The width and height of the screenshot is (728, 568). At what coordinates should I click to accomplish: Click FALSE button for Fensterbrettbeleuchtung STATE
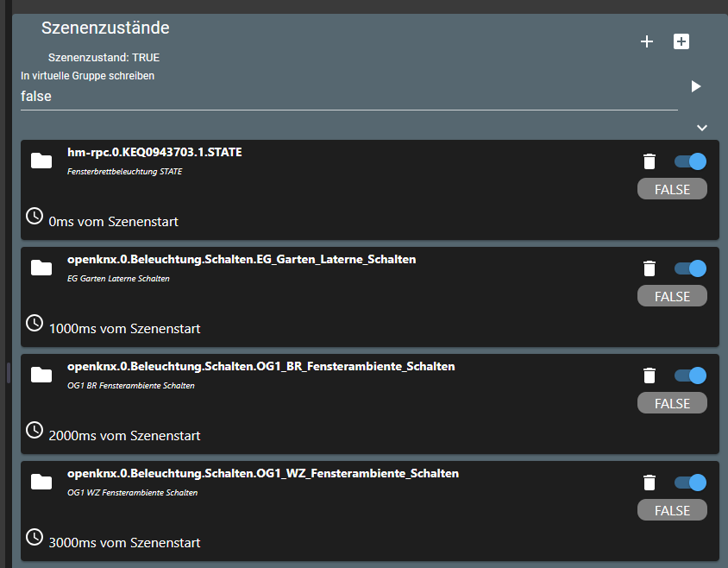(x=672, y=189)
